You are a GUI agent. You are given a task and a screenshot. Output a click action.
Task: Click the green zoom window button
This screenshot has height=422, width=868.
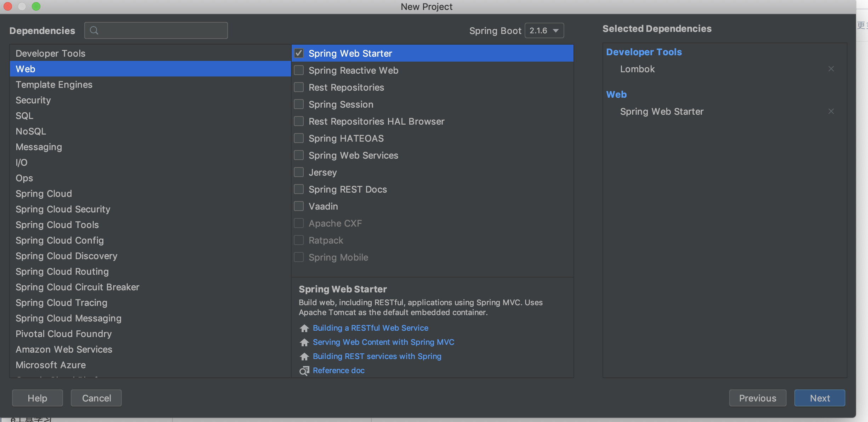[36, 6]
